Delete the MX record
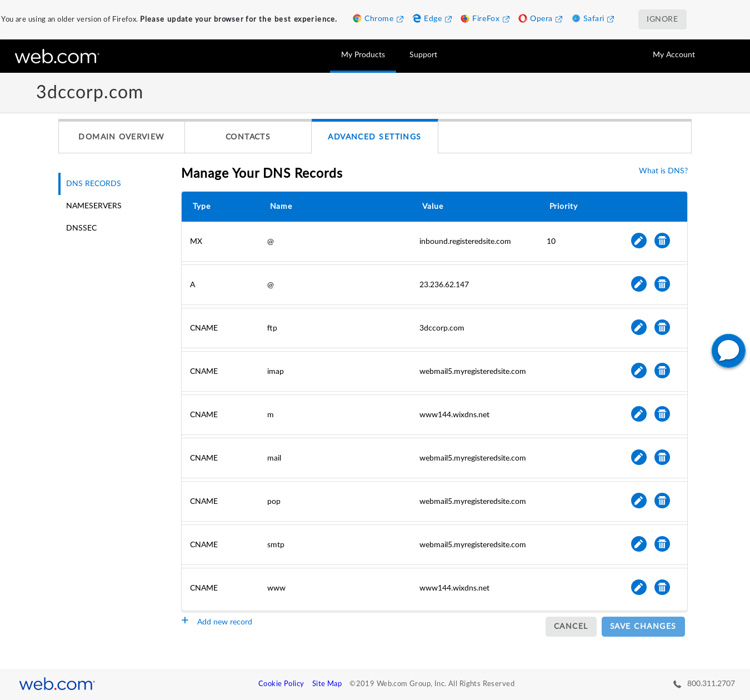Image resolution: width=750 pixels, height=700 pixels. [662, 241]
